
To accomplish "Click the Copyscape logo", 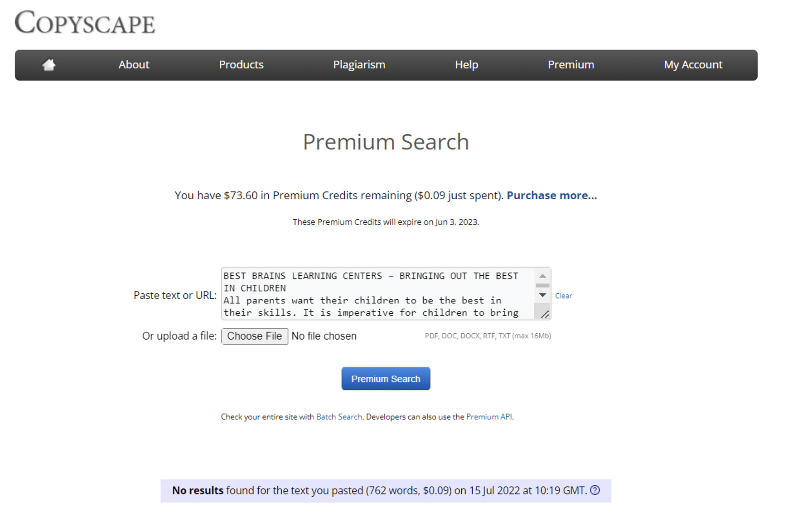I will point(85,22).
